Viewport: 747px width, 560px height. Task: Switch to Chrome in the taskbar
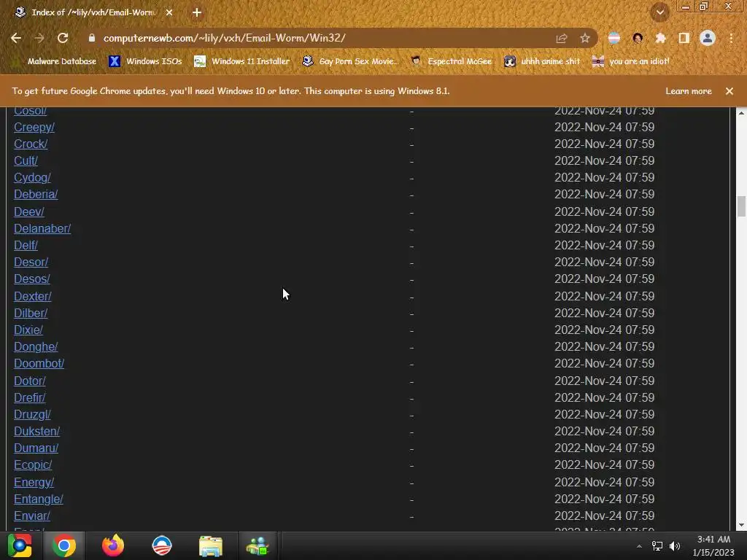(x=64, y=545)
